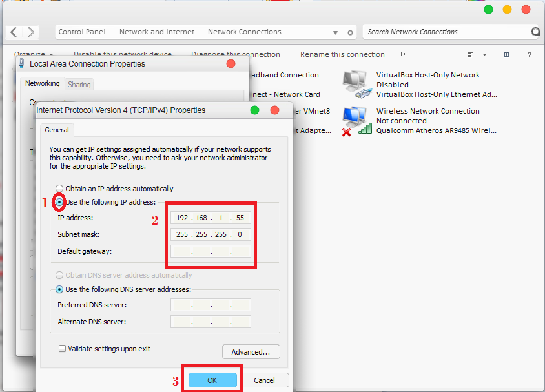Open the Organize dropdown menu

click(34, 54)
